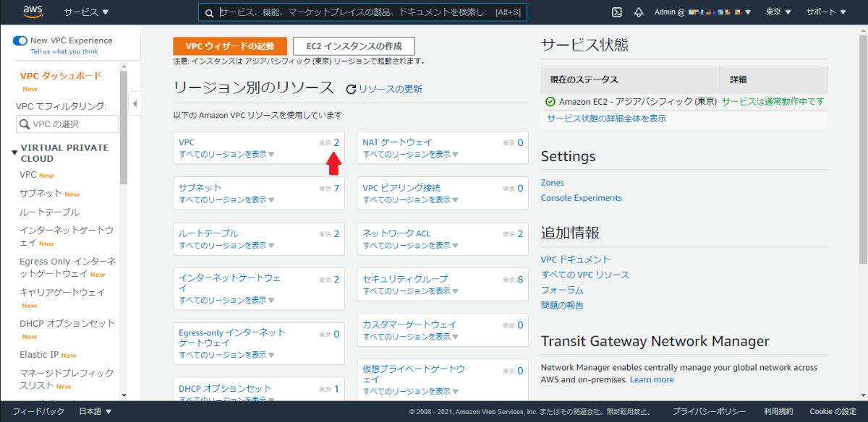Open the AWS home logo
This screenshot has height=422, width=868.
(34, 12)
